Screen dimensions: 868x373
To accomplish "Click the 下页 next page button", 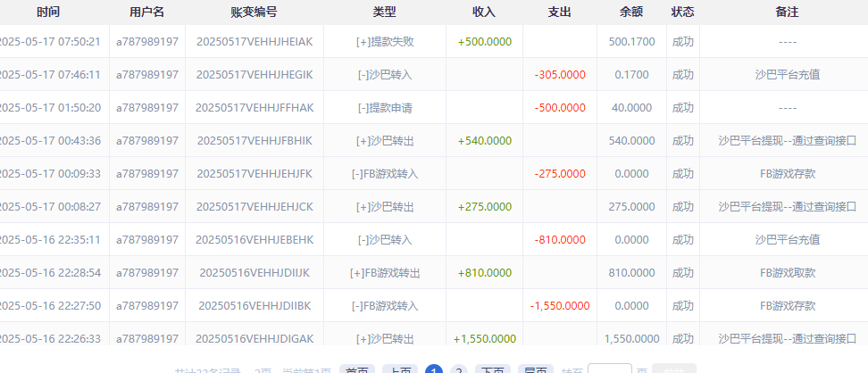I will (x=492, y=369).
